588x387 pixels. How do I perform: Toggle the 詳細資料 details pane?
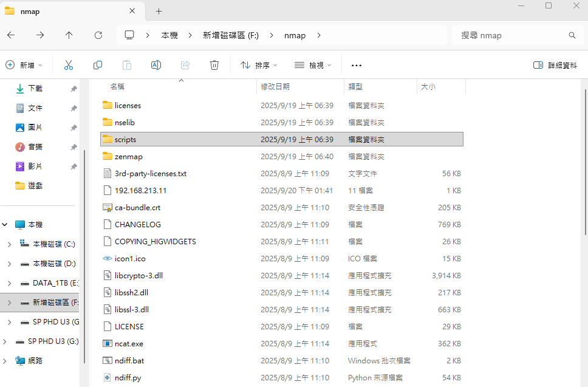(x=555, y=65)
